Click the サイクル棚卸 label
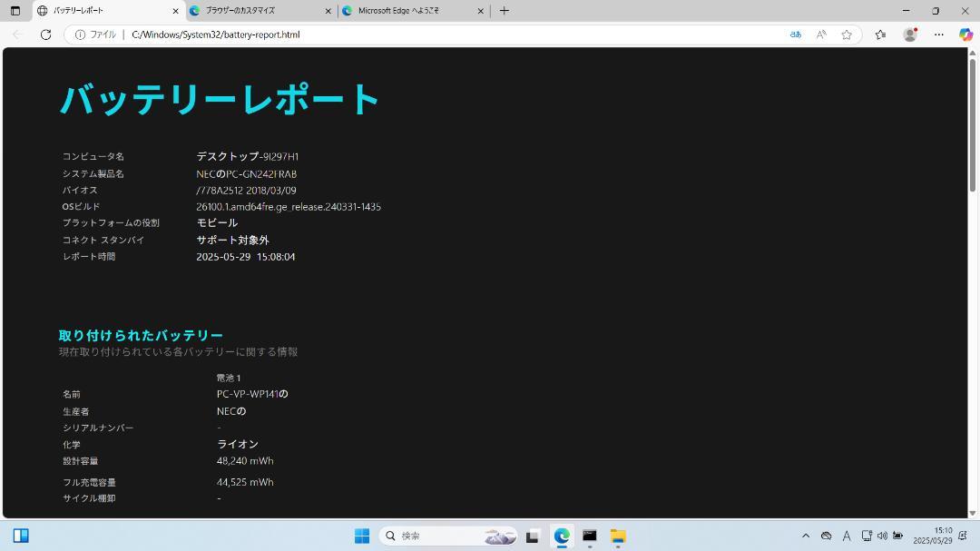 coord(89,498)
